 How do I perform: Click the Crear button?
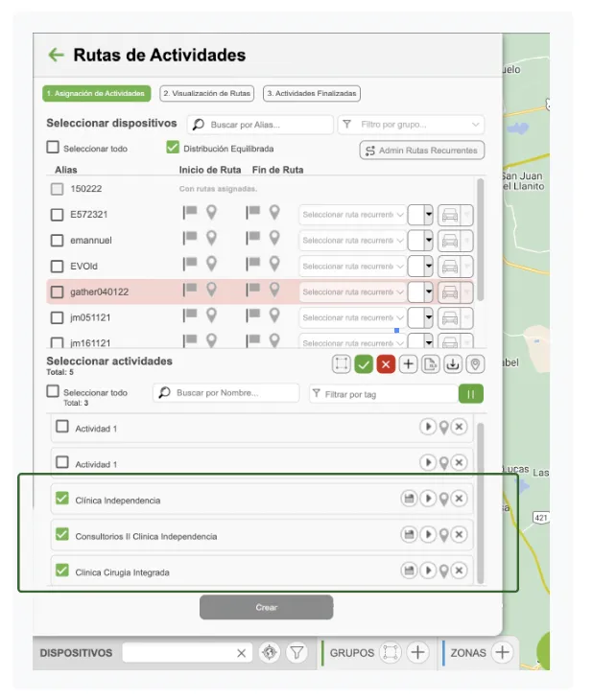tap(267, 607)
